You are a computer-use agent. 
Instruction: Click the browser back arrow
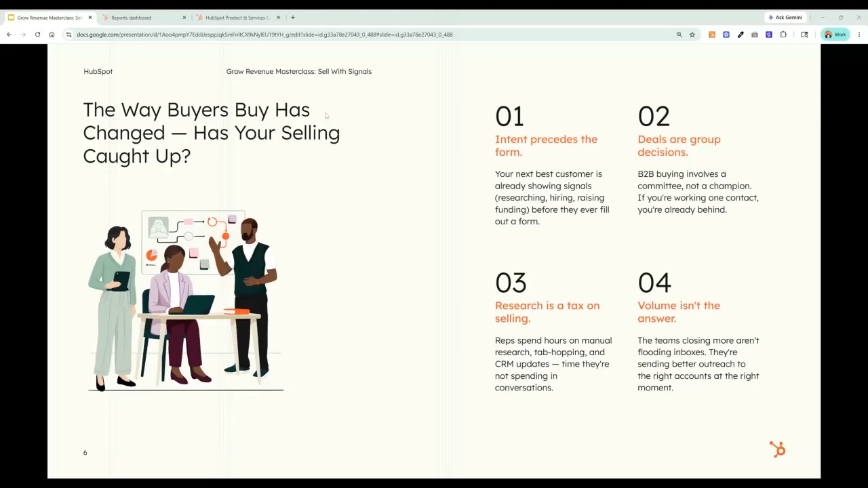pos(9,35)
